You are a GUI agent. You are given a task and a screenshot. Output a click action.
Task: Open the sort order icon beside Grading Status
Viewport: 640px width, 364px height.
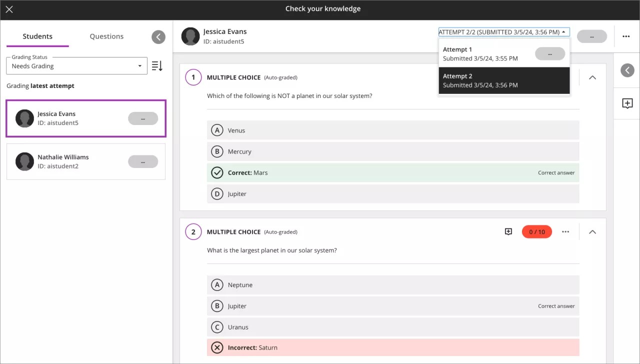point(156,65)
